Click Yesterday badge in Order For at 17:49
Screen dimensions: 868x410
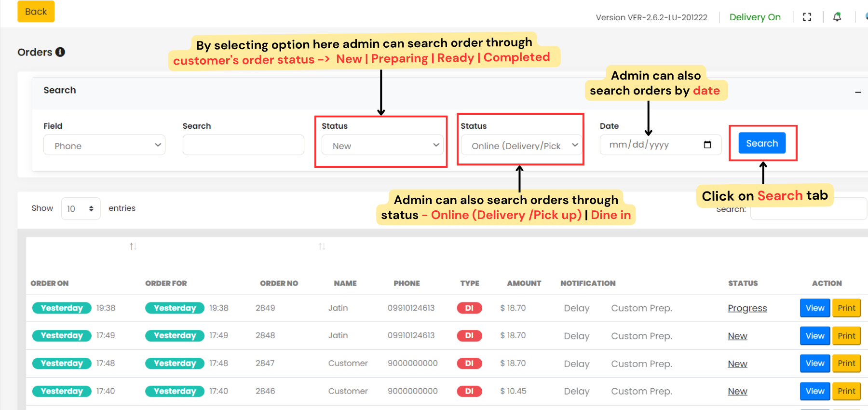[x=175, y=336]
